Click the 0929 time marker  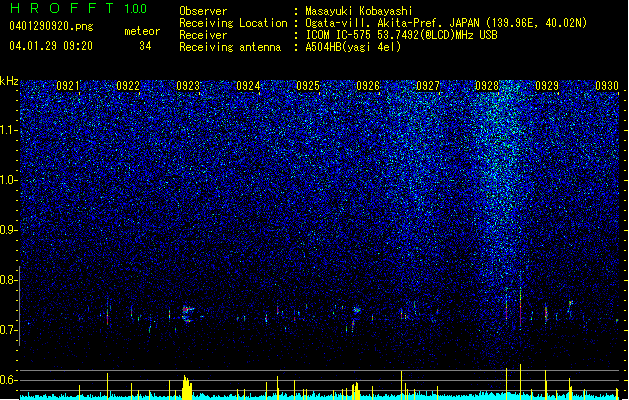(x=547, y=86)
